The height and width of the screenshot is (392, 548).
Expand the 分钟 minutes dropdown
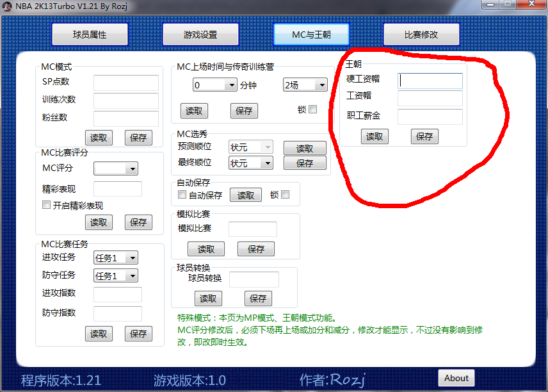click(215, 85)
